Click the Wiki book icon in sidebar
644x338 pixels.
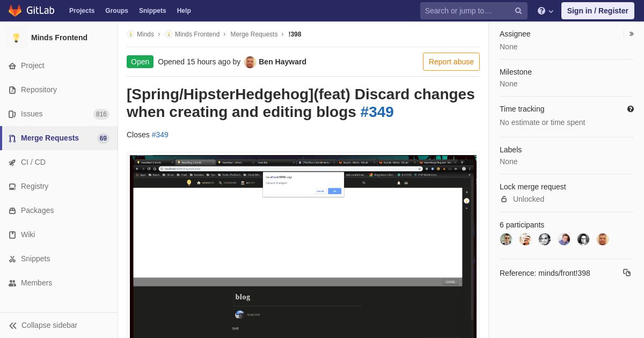click(12, 234)
